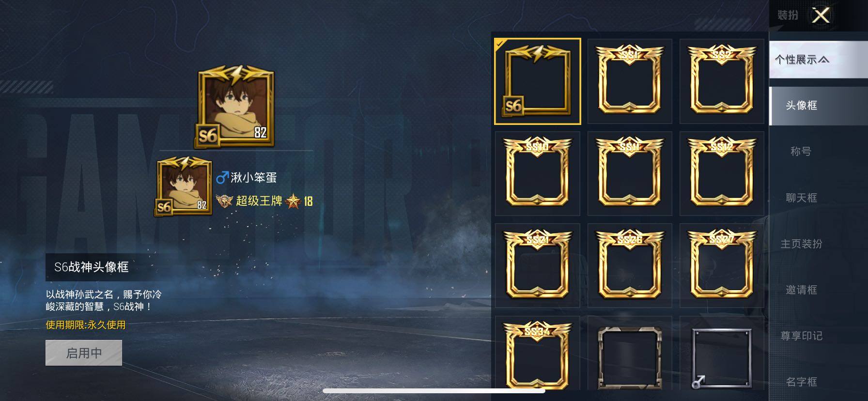Click the 启用中 in-use button
This screenshot has width=868, height=401.
(84, 353)
